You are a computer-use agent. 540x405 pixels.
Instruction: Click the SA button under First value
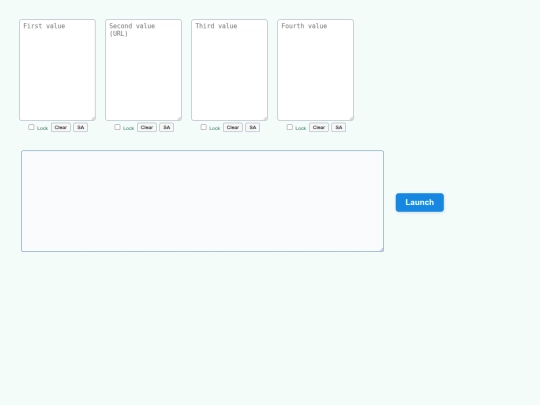pos(81,127)
